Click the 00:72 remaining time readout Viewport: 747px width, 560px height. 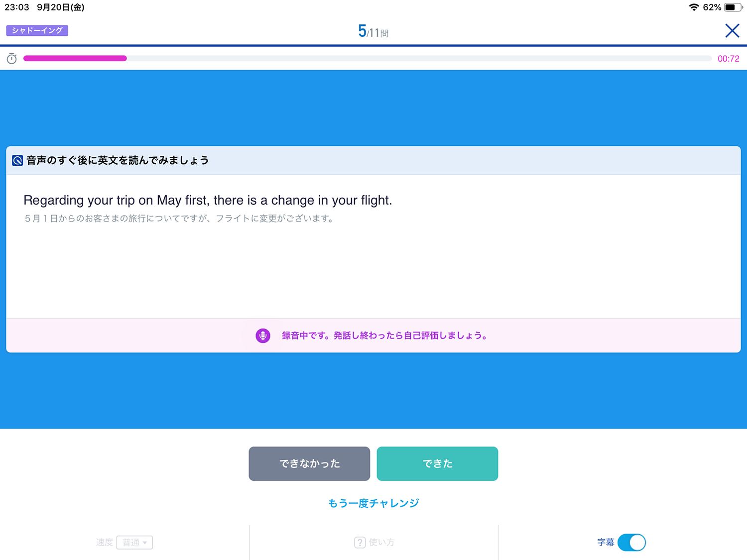click(728, 59)
